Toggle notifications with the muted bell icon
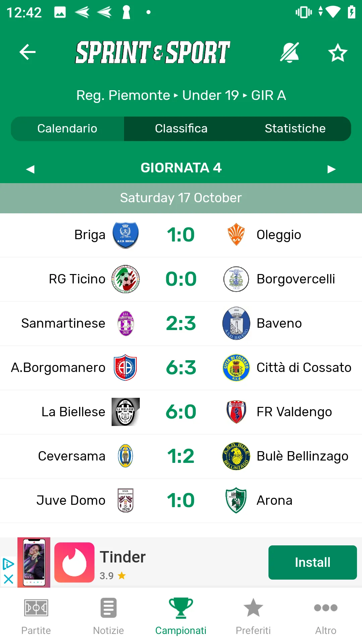The width and height of the screenshot is (362, 644). 290,52
